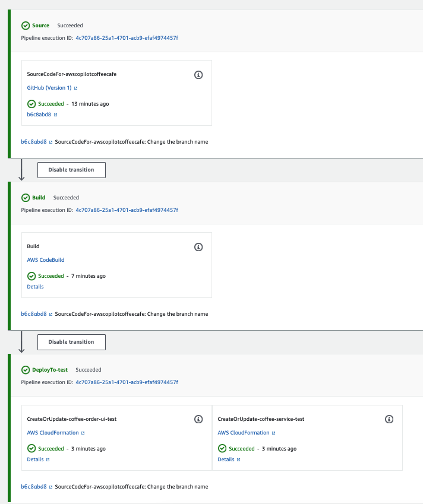423x504 pixels.
Task: Open info for CreateOrUpdate-coffee-order-ui-test action
Action: click(x=198, y=419)
